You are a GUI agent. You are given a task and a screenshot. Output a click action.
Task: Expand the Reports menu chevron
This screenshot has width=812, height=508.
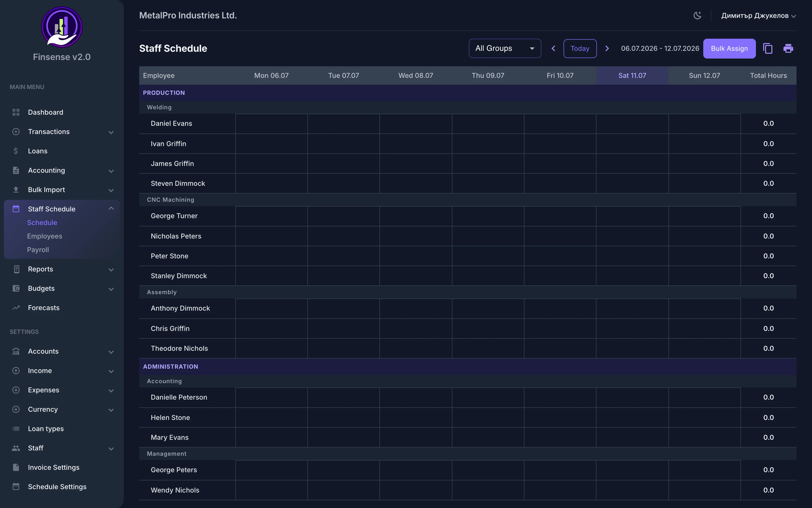click(111, 270)
